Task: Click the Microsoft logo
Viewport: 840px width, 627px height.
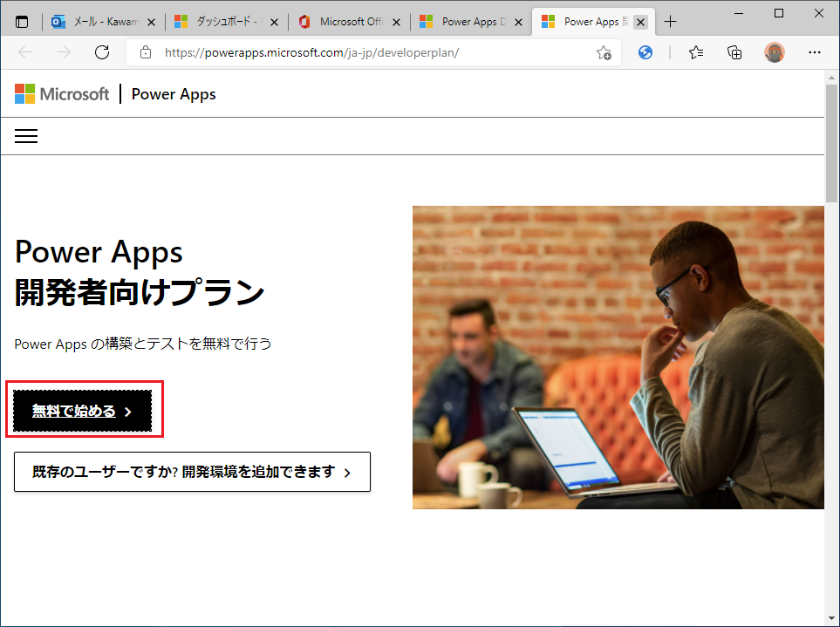Action: coord(62,94)
